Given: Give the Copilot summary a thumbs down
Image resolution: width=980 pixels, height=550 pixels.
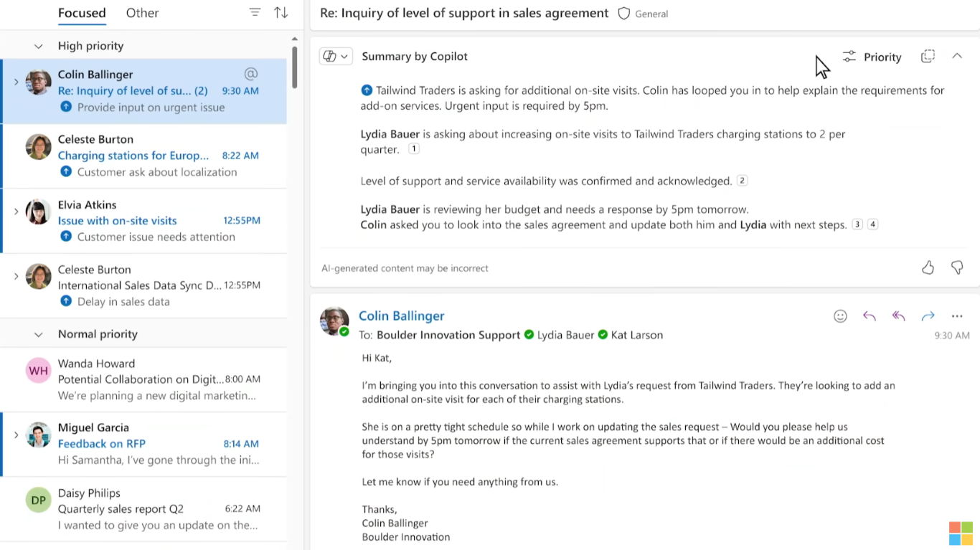Looking at the screenshot, I should tap(957, 267).
